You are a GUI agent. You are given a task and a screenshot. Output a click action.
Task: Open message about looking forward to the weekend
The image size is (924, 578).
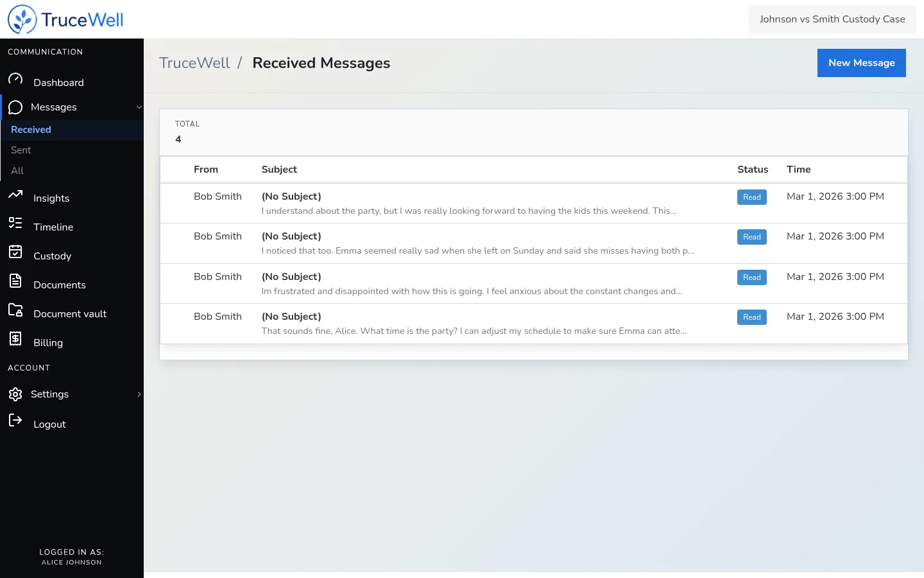tap(533, 204)
